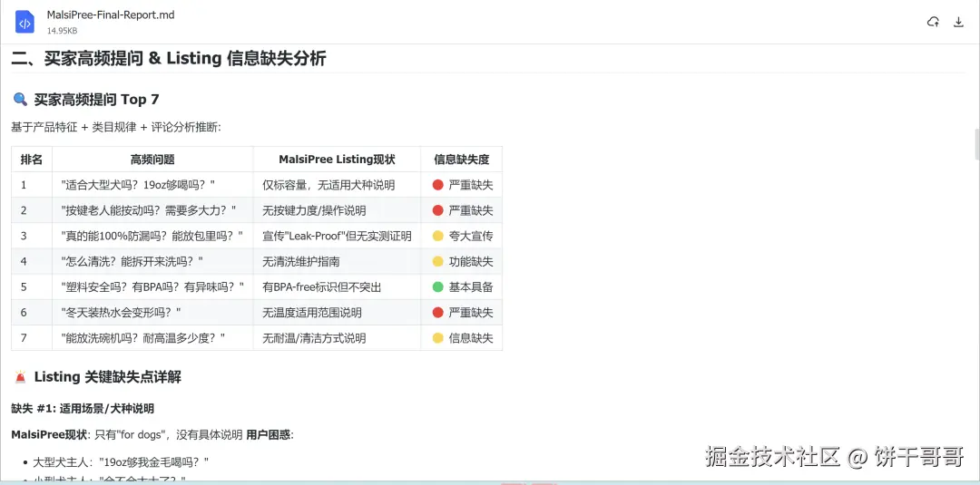Click the green dot beside 基本具备

tap(438, 287)
